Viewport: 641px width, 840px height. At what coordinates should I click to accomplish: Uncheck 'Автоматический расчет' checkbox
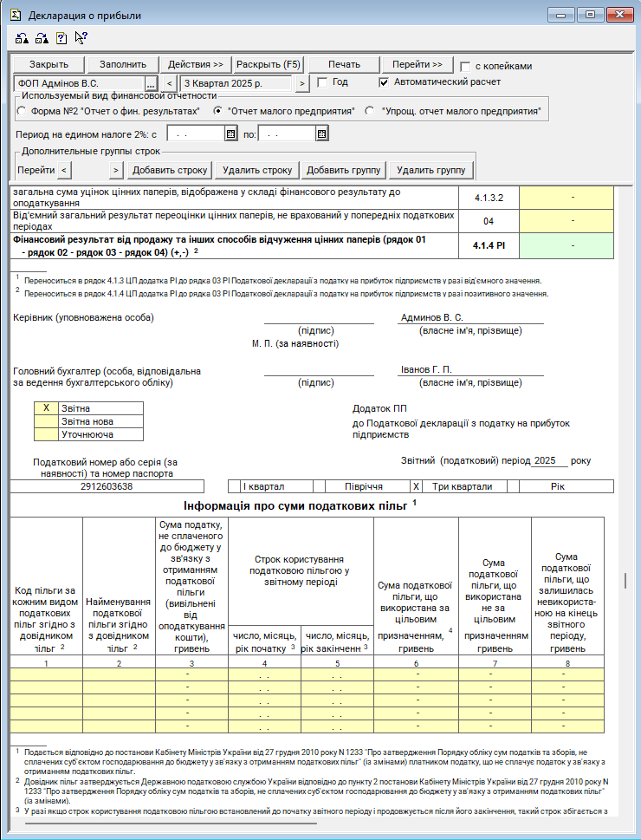tap(384, 82)
